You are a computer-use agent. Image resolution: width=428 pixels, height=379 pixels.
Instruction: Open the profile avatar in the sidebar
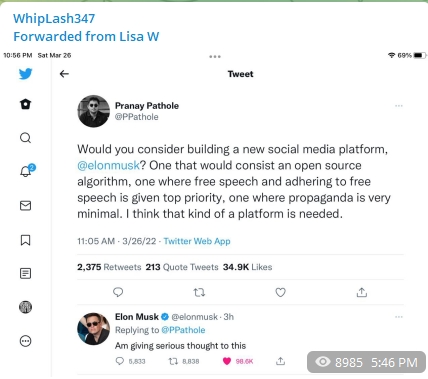25,307
